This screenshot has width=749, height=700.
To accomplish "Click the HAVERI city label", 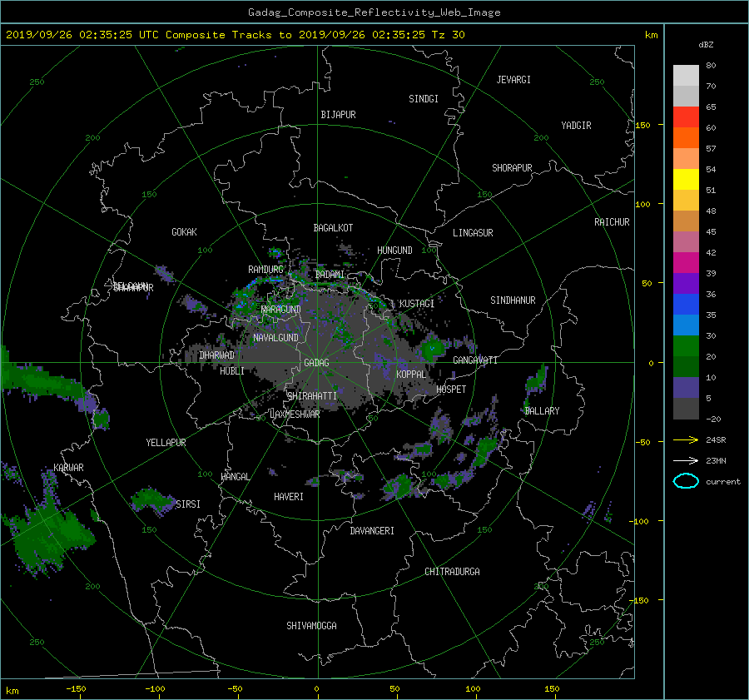I will tap(289, 497).
